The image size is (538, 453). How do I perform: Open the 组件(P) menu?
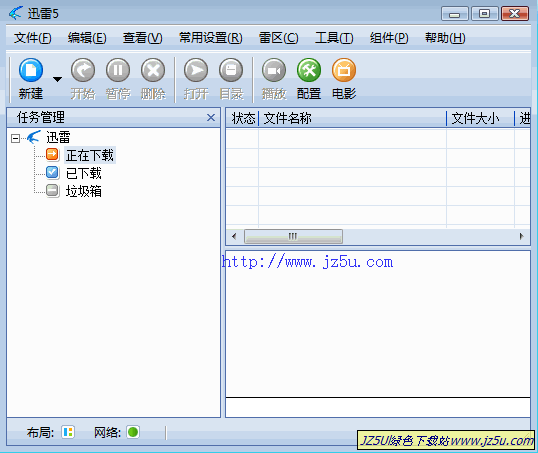(x=389, y=38)
